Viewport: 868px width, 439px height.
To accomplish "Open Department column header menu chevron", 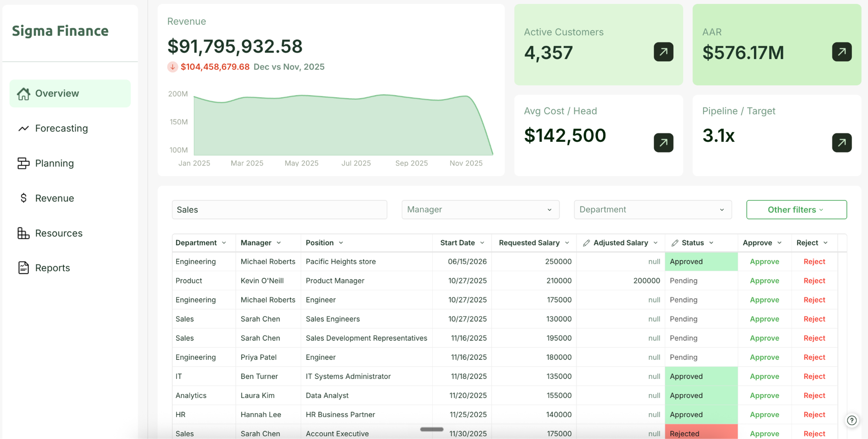I will [x=224, y=243].
